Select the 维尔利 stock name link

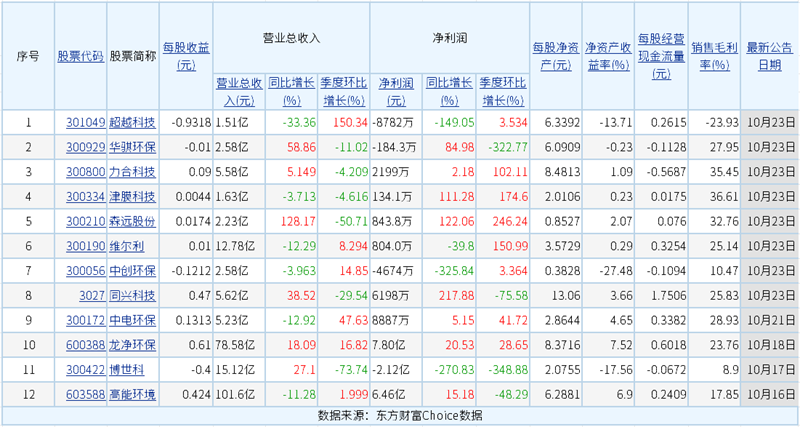[127, 246]
